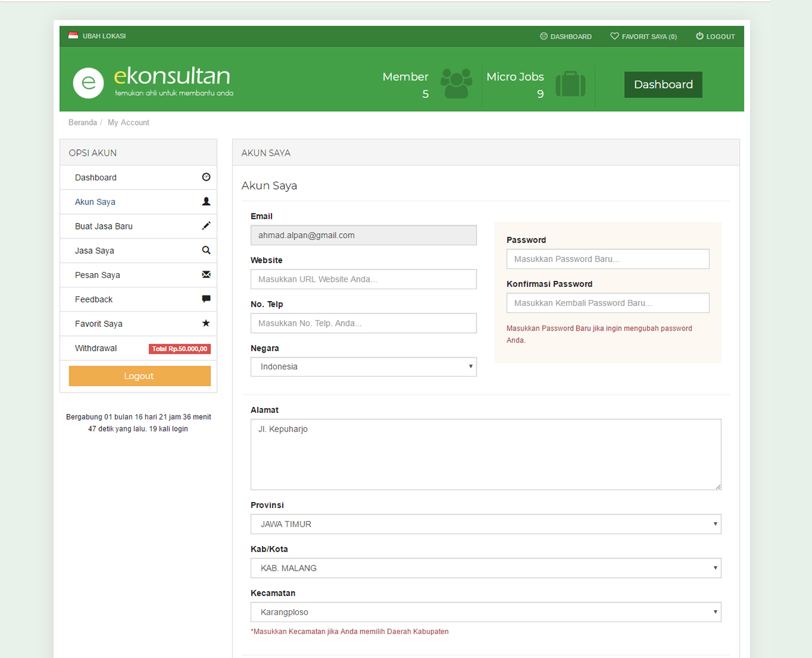
Task: Select Akun Saya in the sidebar menu
Action: pyautogui.click(x=95, y=202)
